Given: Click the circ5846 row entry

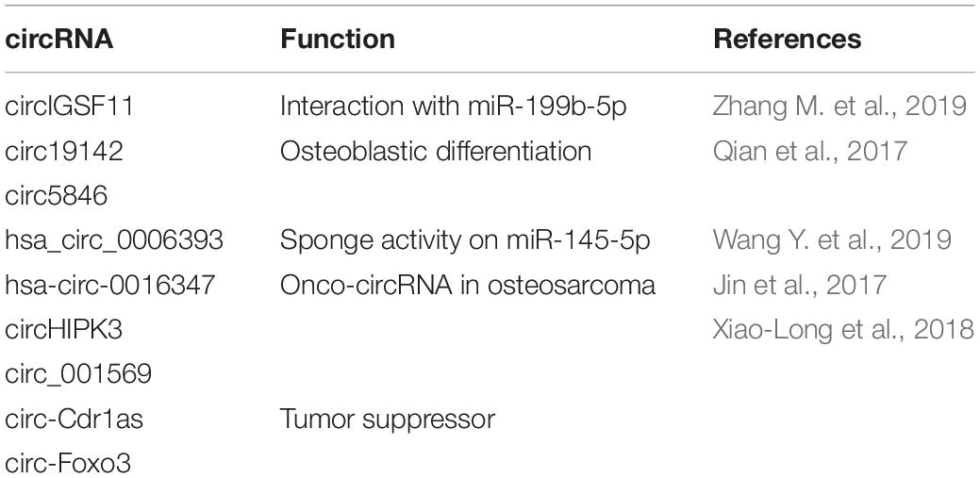Looking at the screenshot, I should (x=57, y=196).
